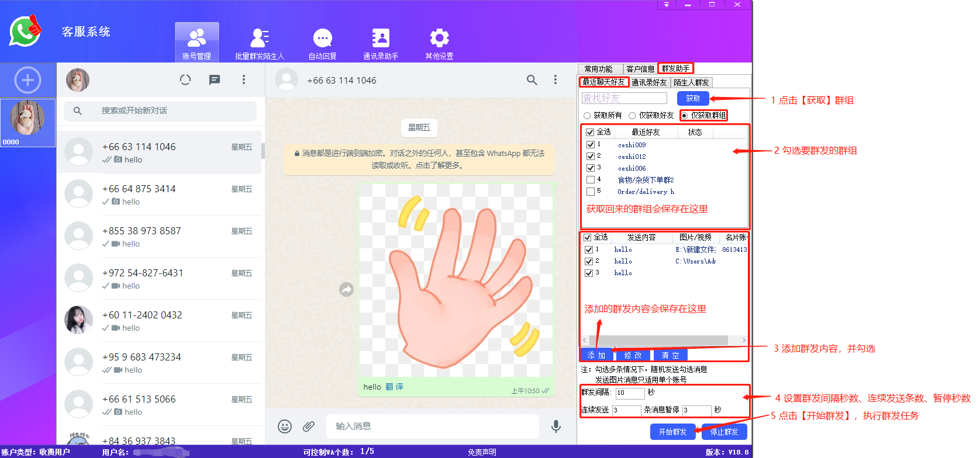Click the profile avatar above chat list

tap(78, 80)
